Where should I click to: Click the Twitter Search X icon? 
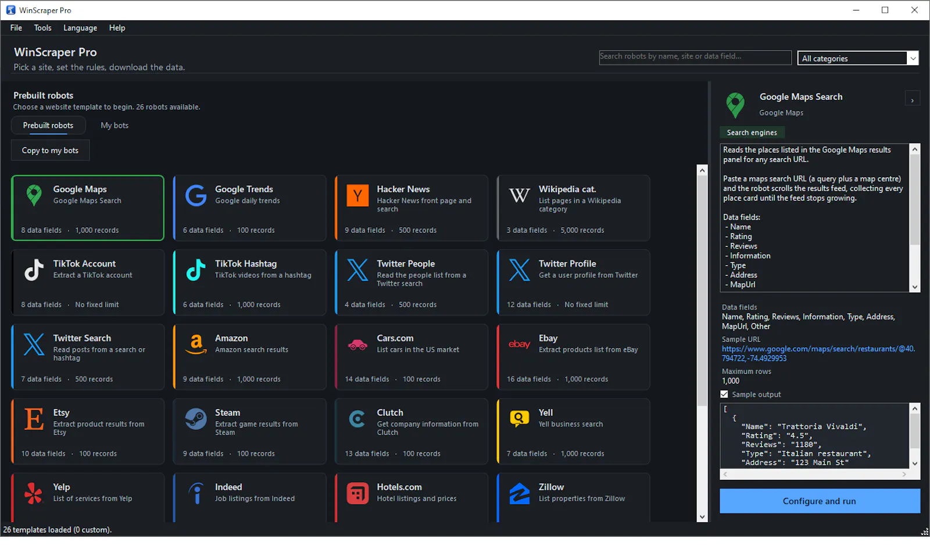pyautogui.click(x=34, y=344)
